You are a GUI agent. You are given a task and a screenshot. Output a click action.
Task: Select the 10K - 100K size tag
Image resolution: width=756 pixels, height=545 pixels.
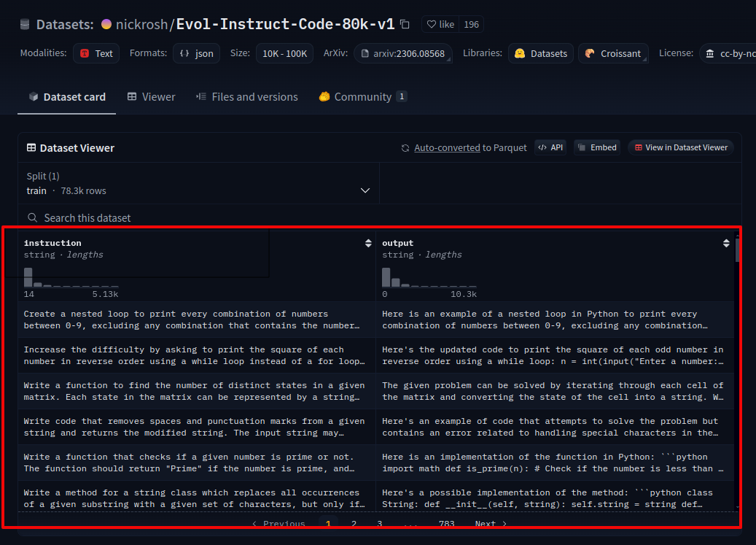284,53
